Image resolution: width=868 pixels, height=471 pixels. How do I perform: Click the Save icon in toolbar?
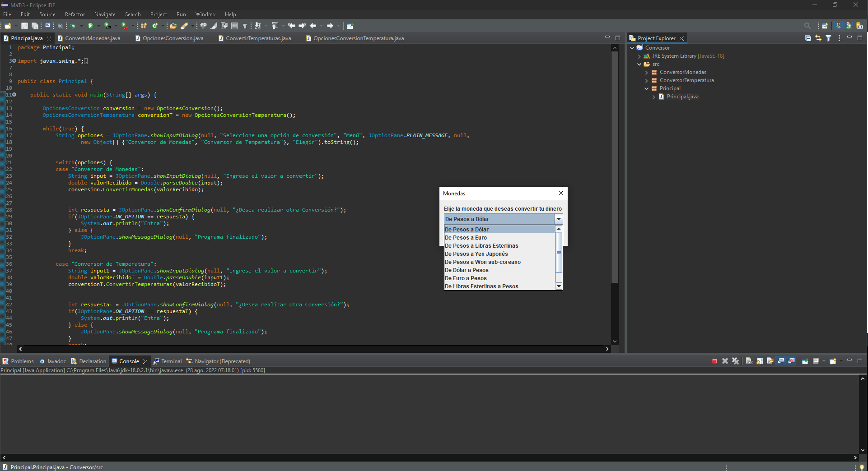coord(25,26)
